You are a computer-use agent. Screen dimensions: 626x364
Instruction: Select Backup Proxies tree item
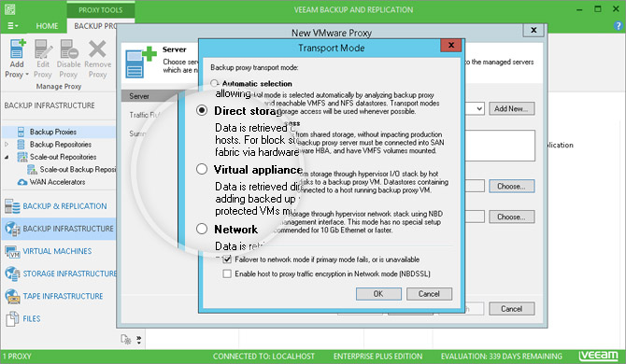[52, 132]
